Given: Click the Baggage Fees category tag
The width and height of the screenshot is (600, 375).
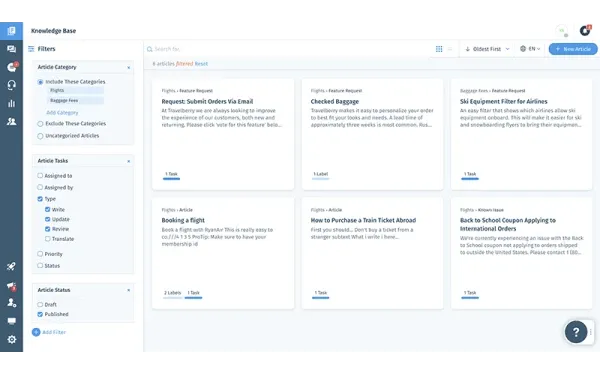Looking at the screenshot, I should [75, 101].
